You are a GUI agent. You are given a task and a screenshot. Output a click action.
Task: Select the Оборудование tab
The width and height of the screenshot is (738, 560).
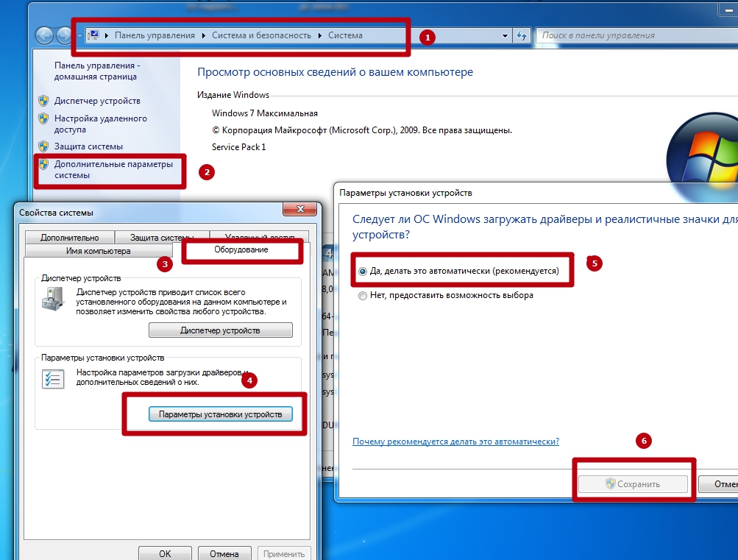click(x=241, y=250)
